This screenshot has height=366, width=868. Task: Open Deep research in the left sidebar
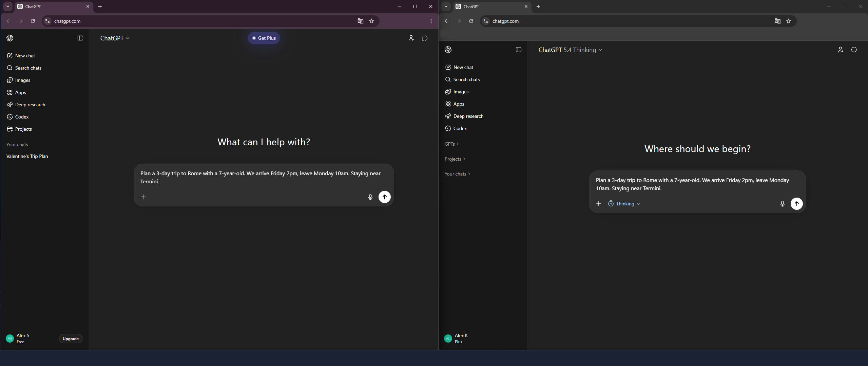[30, 105]
